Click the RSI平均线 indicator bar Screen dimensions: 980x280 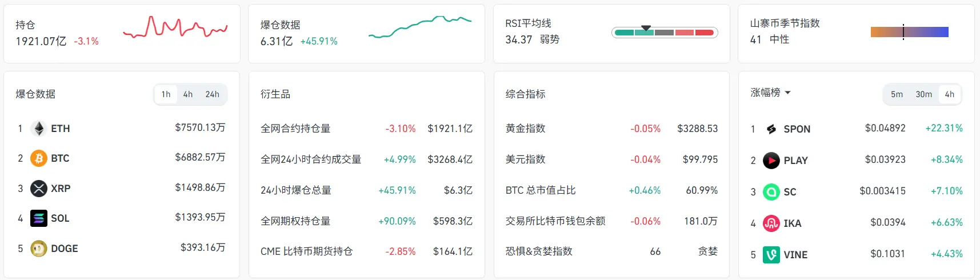(x=665, y=33)
